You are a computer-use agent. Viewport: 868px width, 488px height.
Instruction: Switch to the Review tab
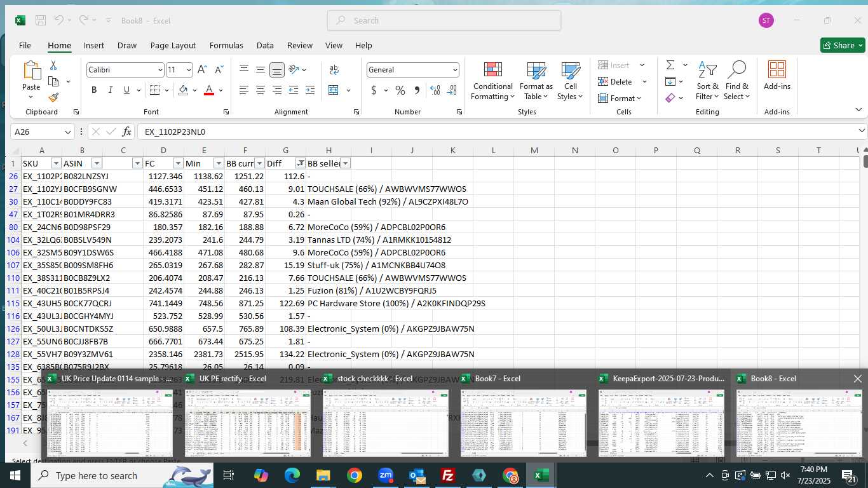(x=299, y=45)
